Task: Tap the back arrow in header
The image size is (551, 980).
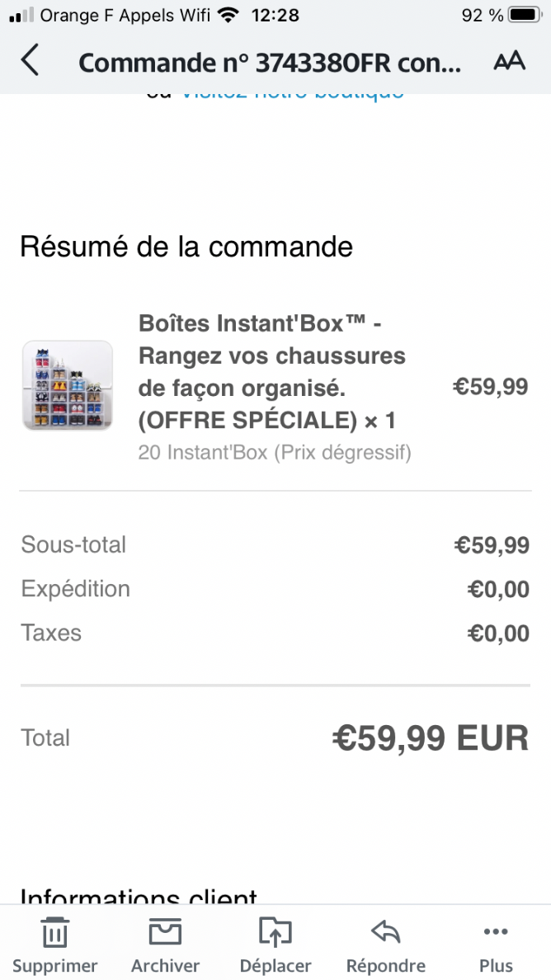Action: pyautogui.click(x=30, y=62)
